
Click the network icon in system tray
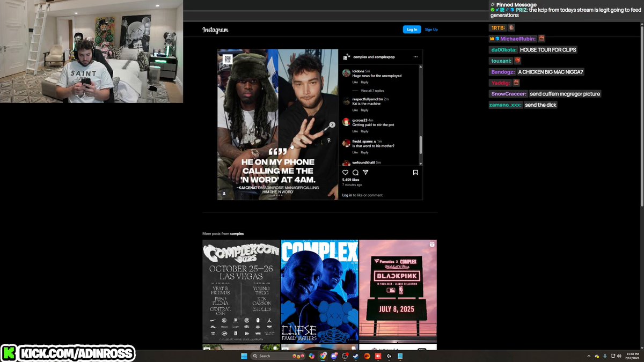[x=613, y=356]
